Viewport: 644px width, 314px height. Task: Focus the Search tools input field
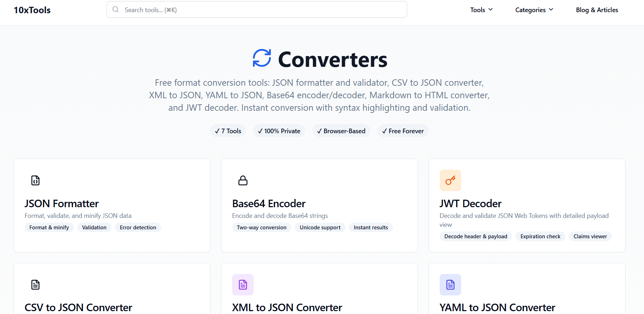257,10
